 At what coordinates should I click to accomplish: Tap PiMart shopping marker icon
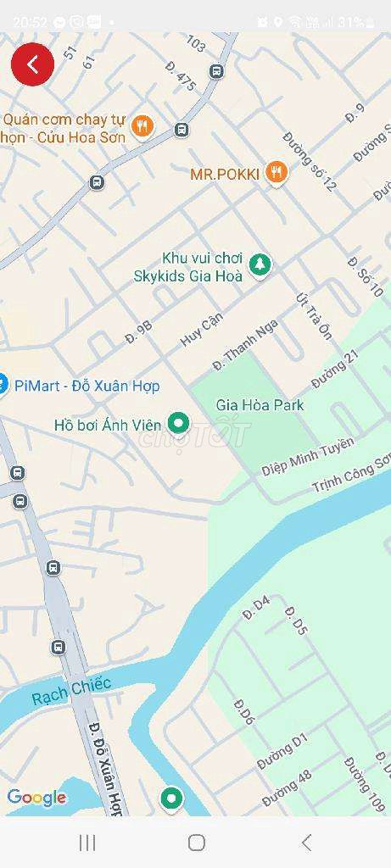click(x=3, y=385)
